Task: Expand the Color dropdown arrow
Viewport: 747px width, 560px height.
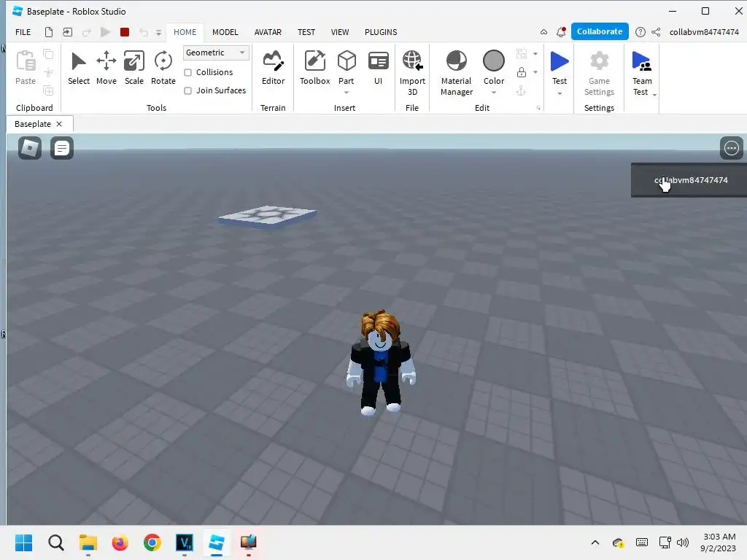Action: coord(494,93)
